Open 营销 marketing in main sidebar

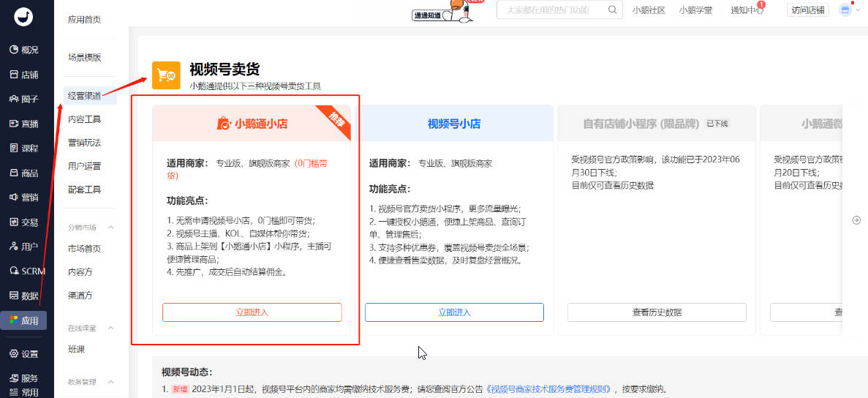[x=24, y=198]
